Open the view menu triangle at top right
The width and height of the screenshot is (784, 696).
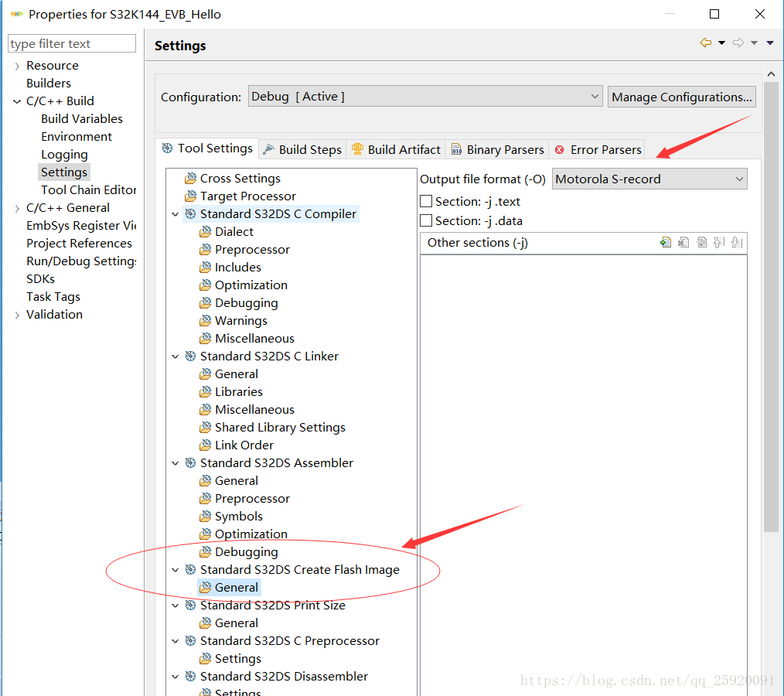tap(770, 43)
